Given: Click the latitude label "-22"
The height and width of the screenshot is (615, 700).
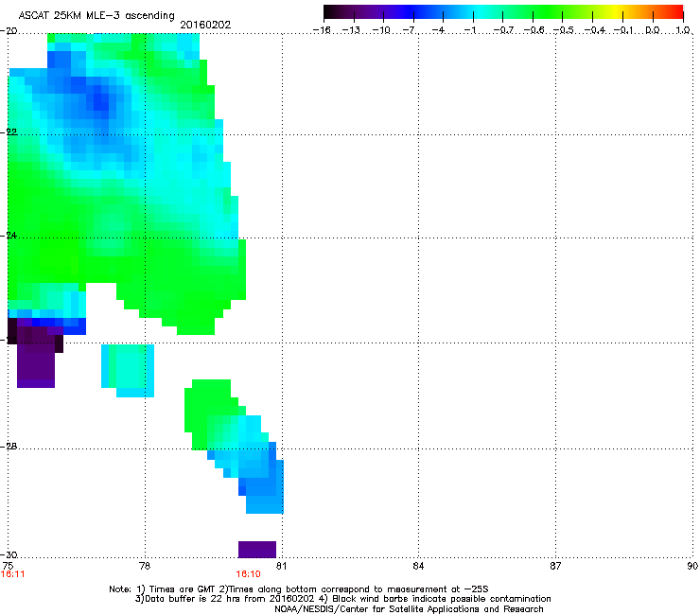Looking at the screenshot, I should 9,132.
